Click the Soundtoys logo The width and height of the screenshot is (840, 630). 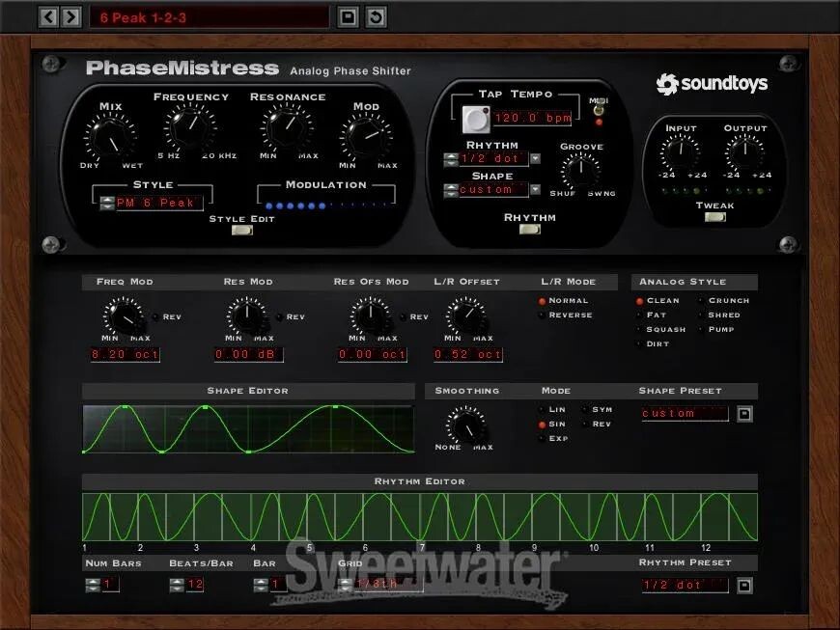712,84
